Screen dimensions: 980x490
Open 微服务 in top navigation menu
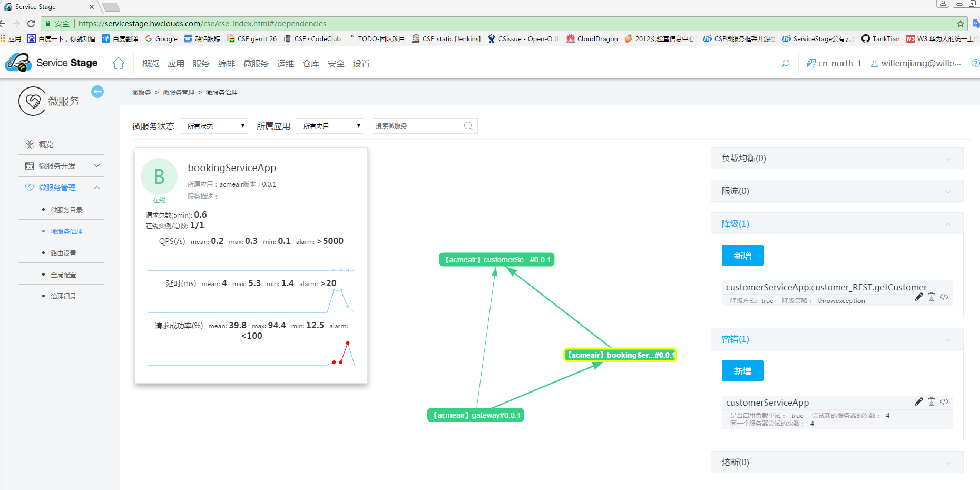(256, 64)
